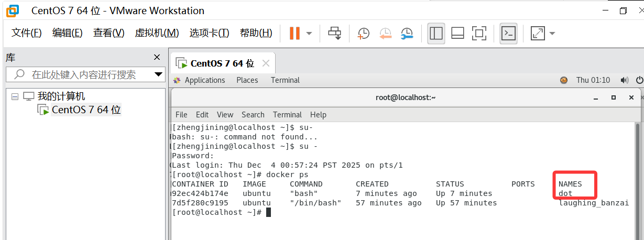Open the 虚拟机(M) menu
The height and width of the screenshot is (240, 644).
(x=157, y=33)
